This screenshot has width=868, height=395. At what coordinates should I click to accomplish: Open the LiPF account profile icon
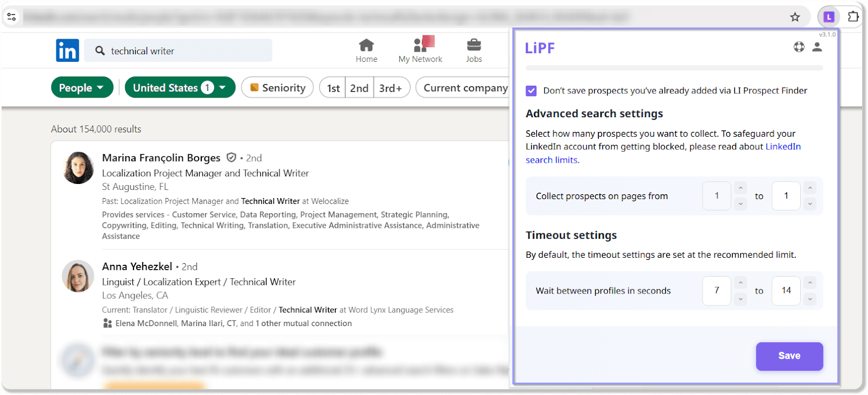[817, 47]
